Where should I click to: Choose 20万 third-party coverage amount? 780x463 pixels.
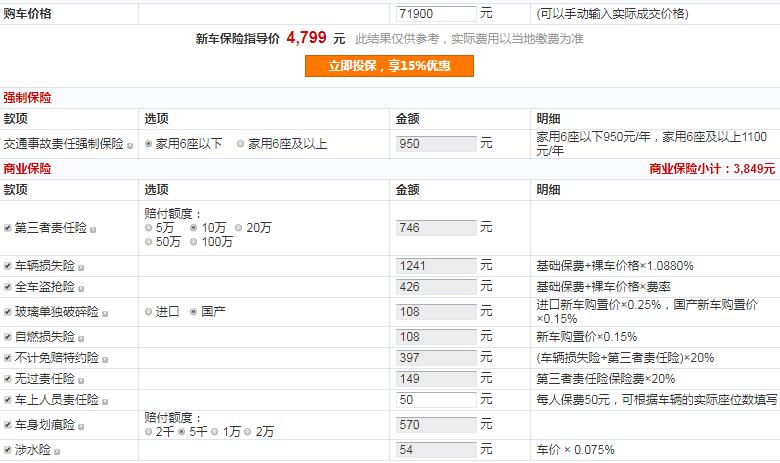click(238, 228)
